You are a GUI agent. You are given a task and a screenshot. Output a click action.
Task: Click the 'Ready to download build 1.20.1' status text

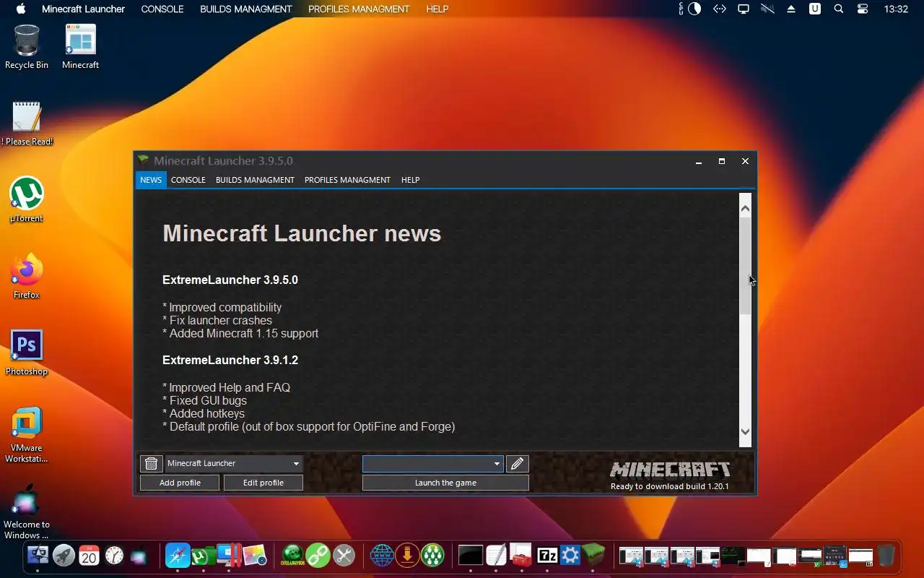[670, 486]
